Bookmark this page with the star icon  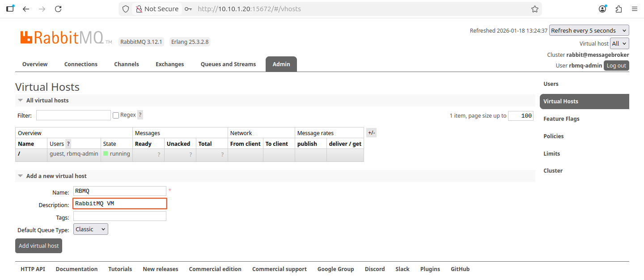(534, 9)
